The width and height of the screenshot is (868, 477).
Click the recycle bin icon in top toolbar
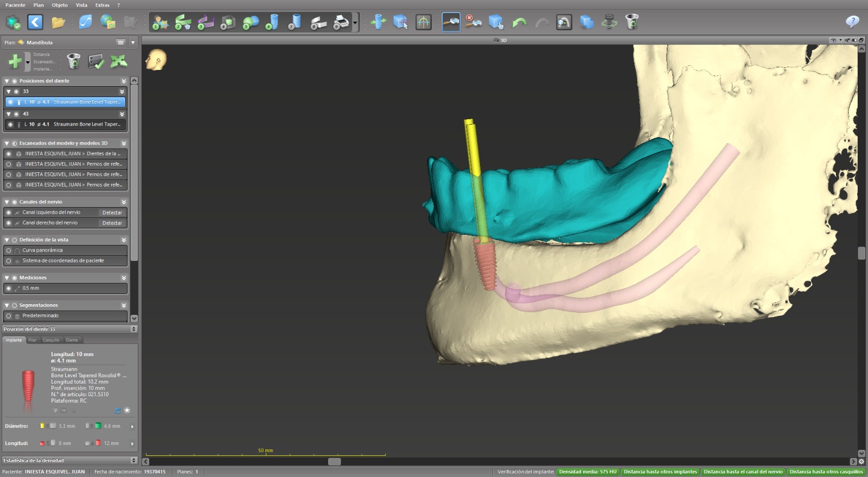pos(632,22)
